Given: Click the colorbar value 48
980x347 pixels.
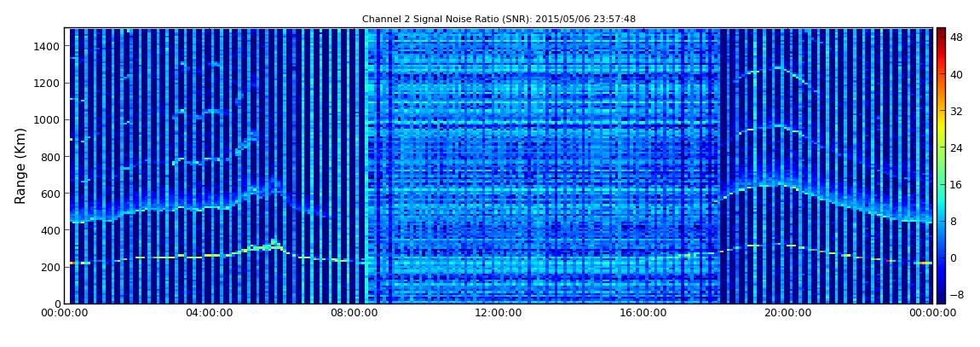Looking at the screenshot, I should point(956,38).
